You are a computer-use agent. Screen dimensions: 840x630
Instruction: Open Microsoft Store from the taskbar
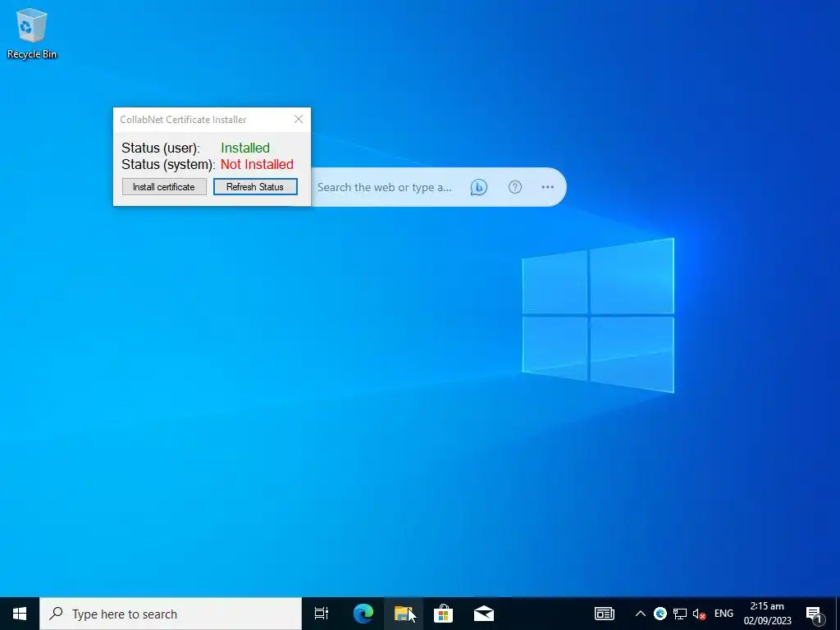444,614
